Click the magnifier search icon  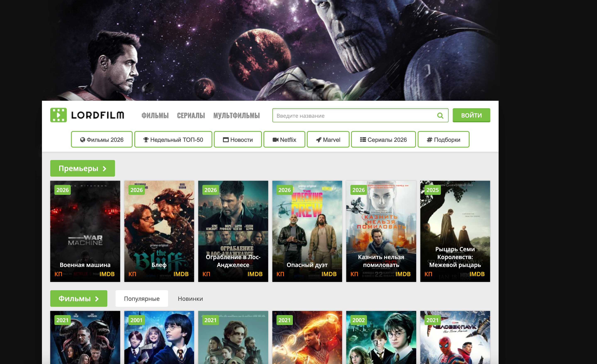tap(440, 116)
